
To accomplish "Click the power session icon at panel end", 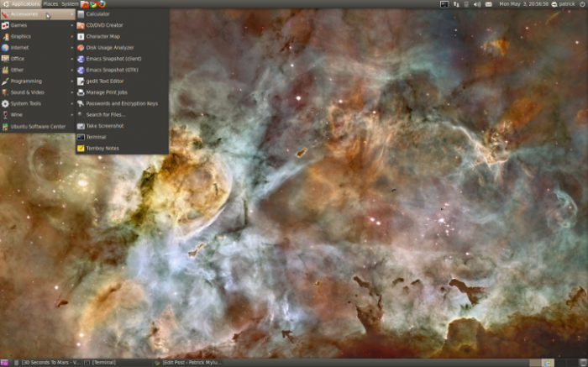I will [582, 4].
